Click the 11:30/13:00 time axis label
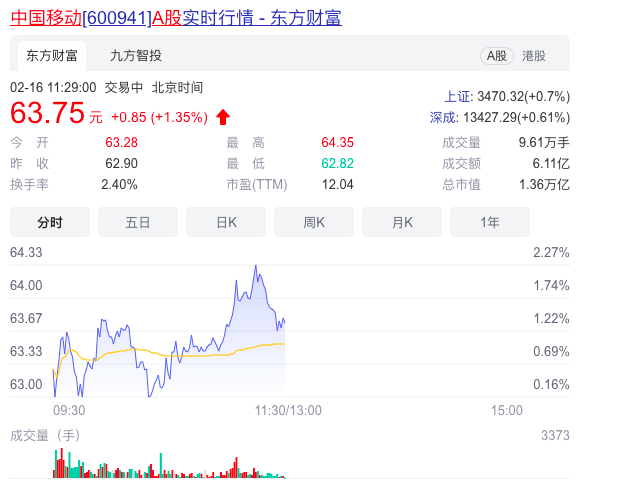 coord(288,411)
